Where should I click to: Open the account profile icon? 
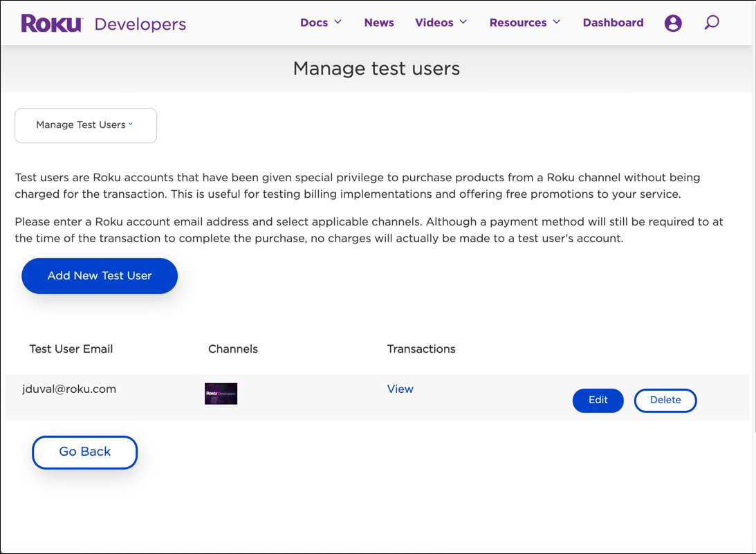tap(673, 23)
